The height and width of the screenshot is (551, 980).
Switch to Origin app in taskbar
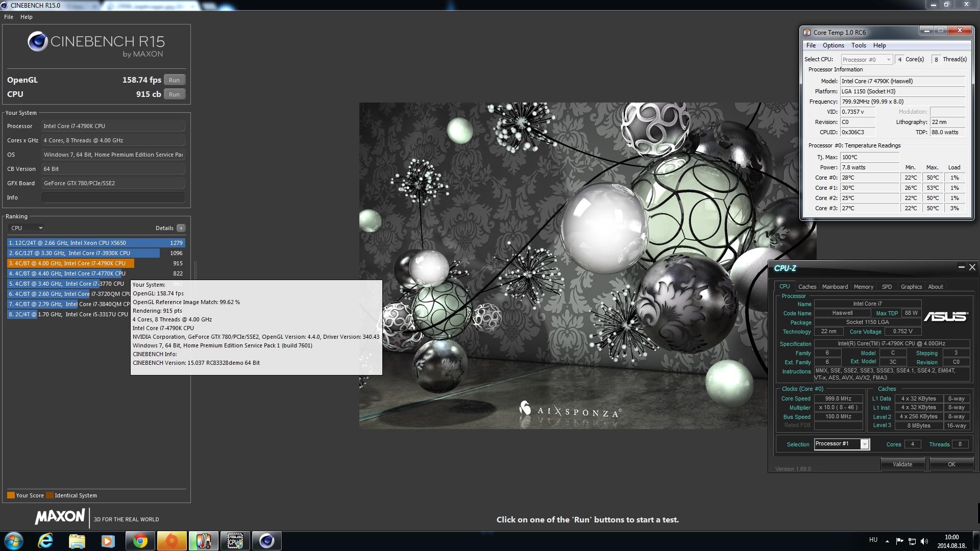(172, 541)
